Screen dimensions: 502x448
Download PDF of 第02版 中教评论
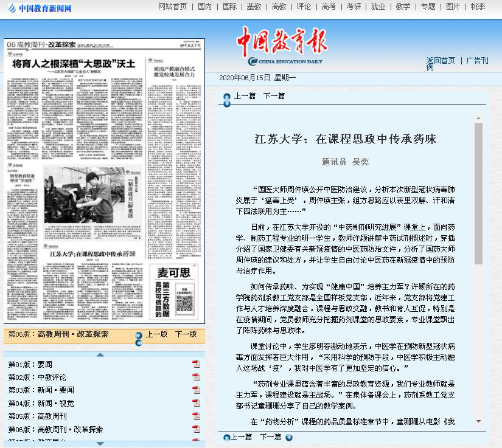tap(196, 377)
